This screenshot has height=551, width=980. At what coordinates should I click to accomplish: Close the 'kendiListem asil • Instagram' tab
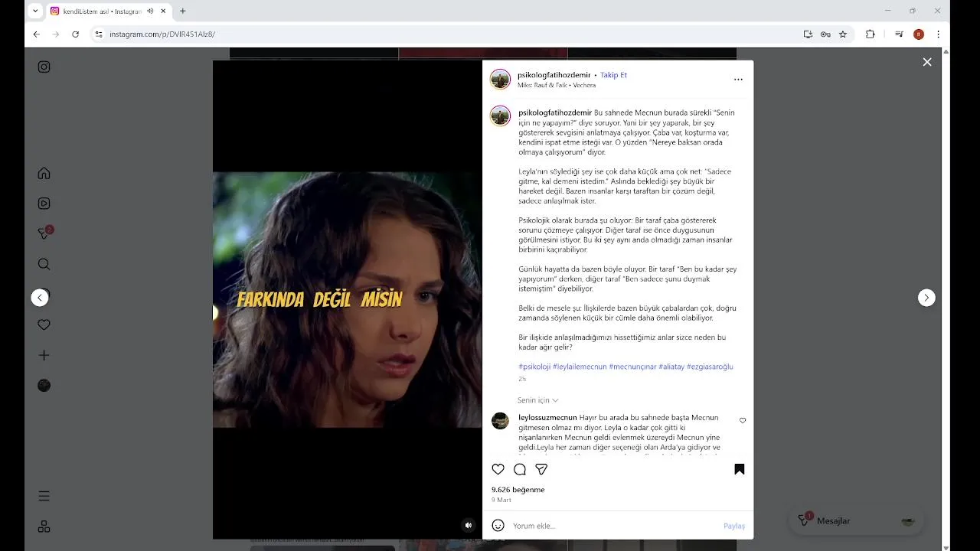(x=163, y=11)
